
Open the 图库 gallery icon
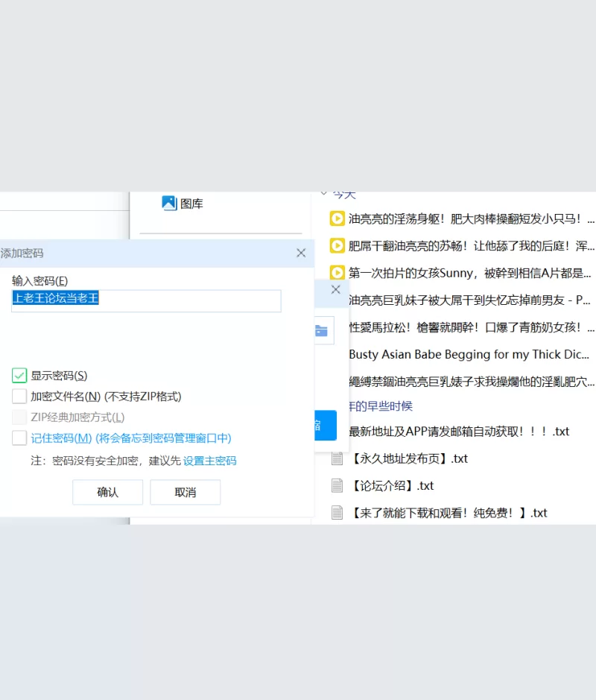169,203
